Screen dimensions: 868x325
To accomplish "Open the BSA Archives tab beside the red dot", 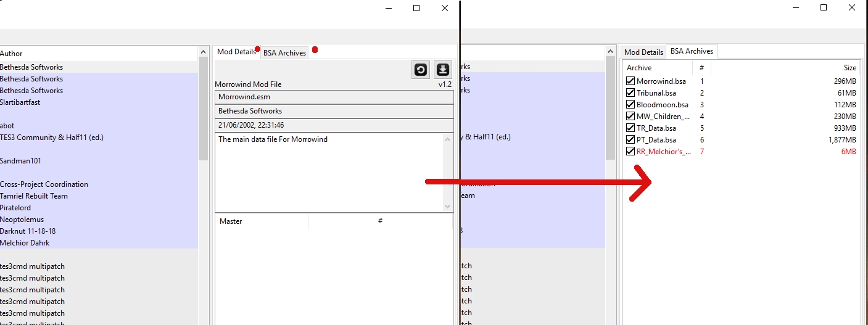I will click(x=284, y=53).
